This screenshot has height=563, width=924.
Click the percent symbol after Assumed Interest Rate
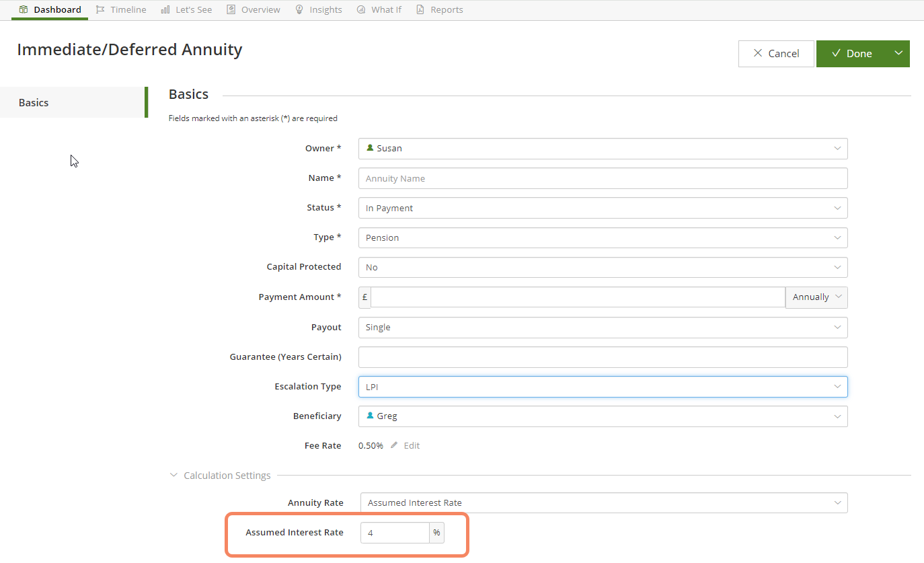pos(437,533)
